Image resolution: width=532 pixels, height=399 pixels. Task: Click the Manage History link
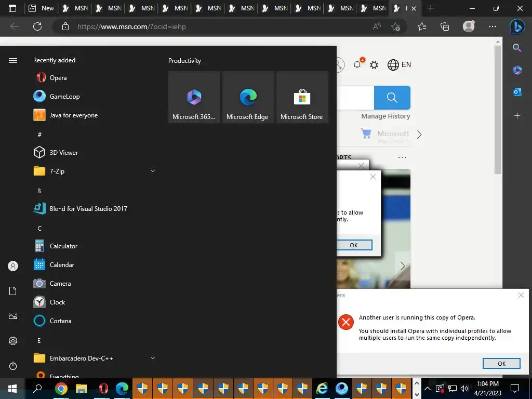point(385,116)
